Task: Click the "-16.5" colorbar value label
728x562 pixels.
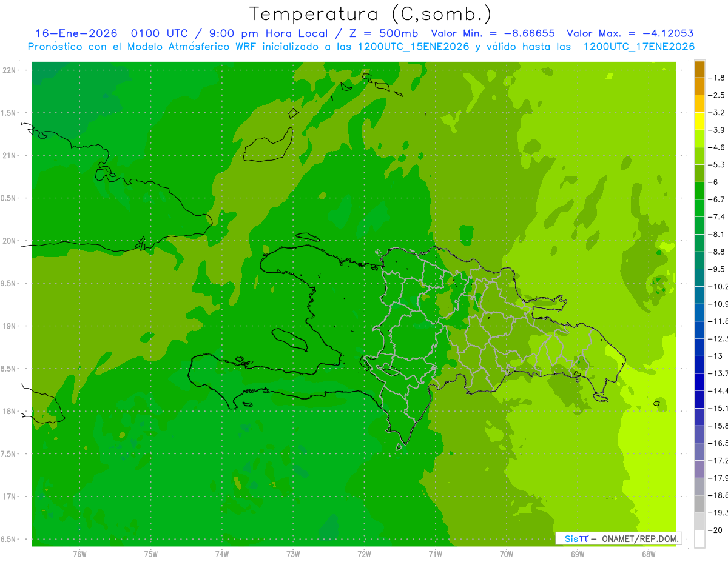Action: click(718, 443)
